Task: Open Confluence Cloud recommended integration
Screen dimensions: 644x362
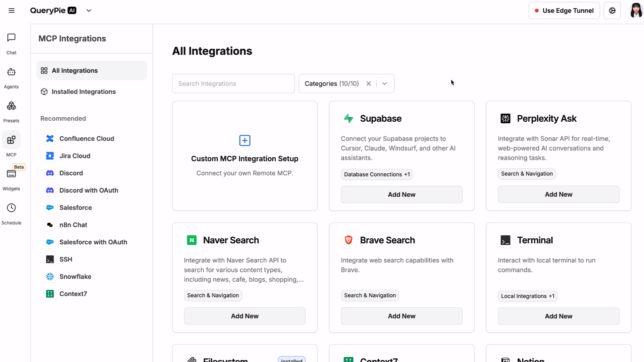Action: click(x=87, y=139)
